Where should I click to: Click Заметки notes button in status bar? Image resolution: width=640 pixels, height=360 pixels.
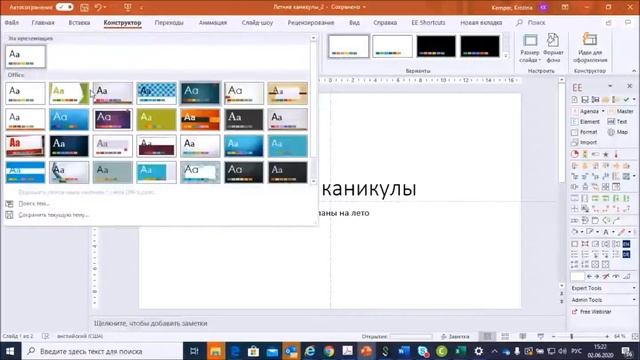pyautogui.click(x=455, y=336)
